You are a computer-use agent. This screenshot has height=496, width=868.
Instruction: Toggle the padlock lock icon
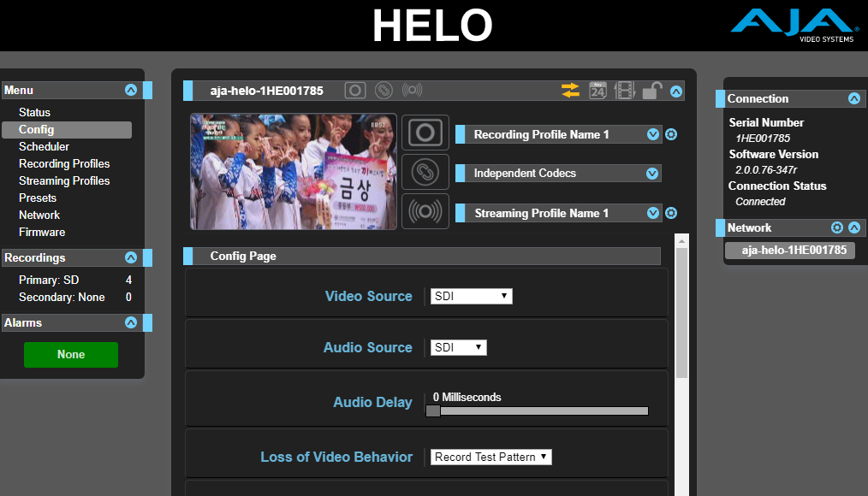tap(652, 90)
